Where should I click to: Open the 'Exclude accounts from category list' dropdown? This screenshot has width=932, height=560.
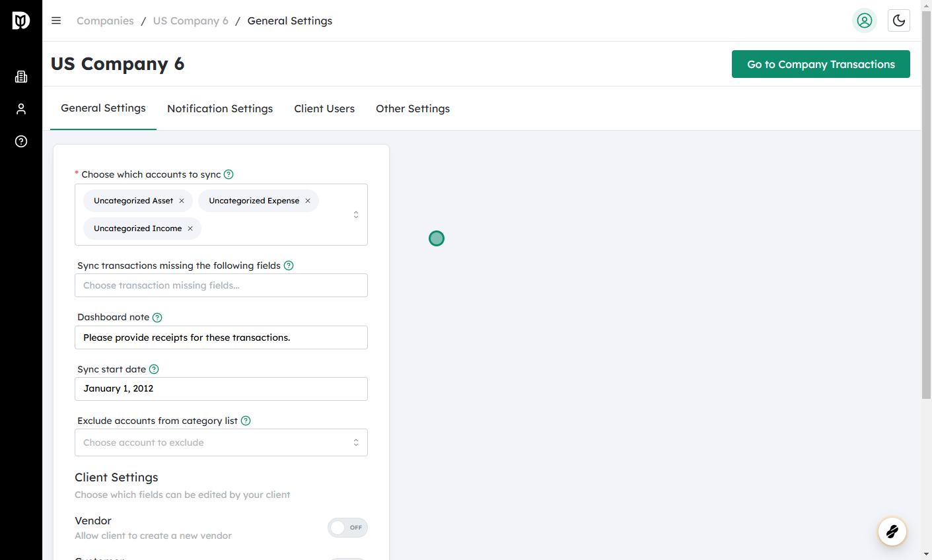(x=221, y=442)
